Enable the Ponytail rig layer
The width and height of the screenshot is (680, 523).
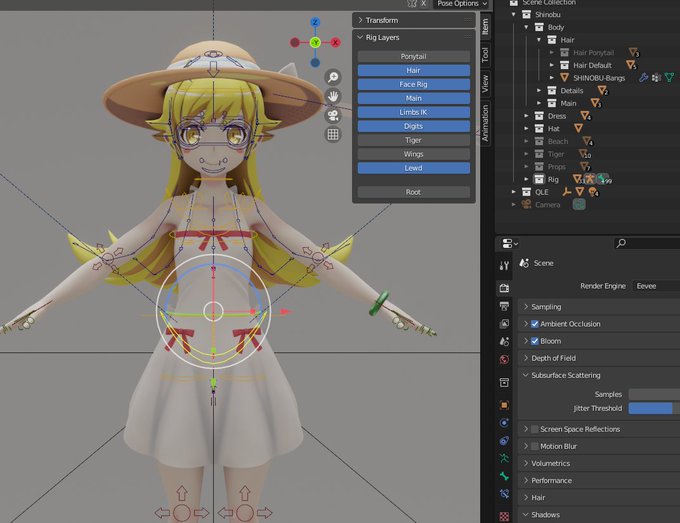point(413,56)
